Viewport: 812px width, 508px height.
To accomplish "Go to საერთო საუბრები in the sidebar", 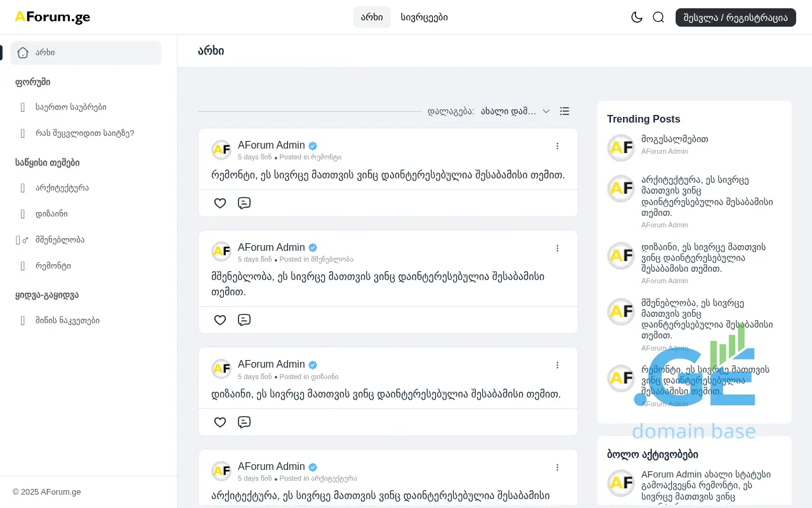I will (x=71, y=107).
